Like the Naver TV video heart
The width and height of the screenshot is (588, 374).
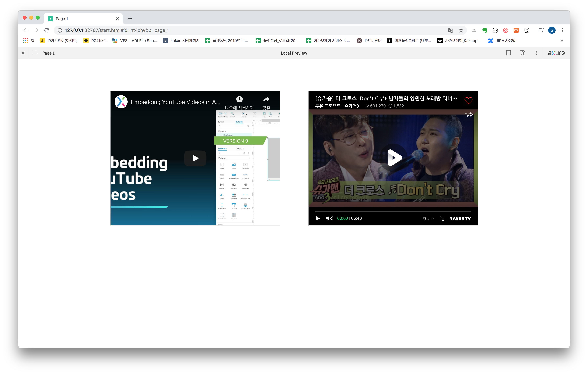(x=468, y=100)
